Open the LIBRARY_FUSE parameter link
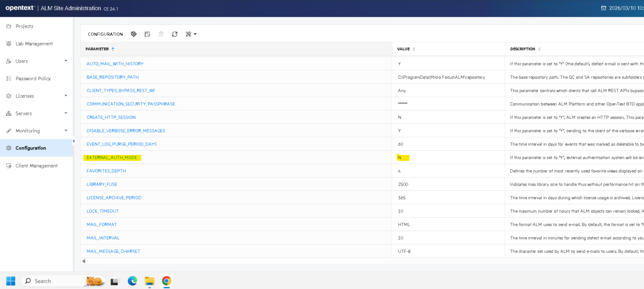 (102, 184)
